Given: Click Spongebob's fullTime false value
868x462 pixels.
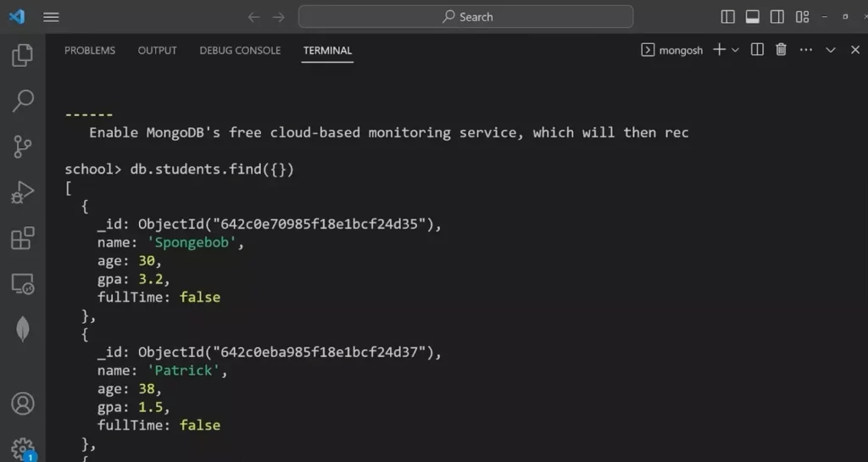Looking at the screenshot, I should [200, 297].
